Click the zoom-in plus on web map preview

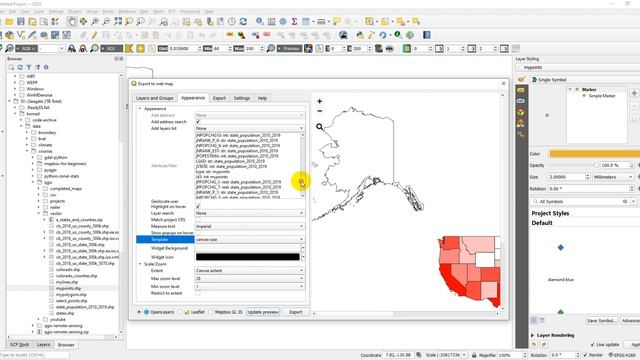[320, 101]
